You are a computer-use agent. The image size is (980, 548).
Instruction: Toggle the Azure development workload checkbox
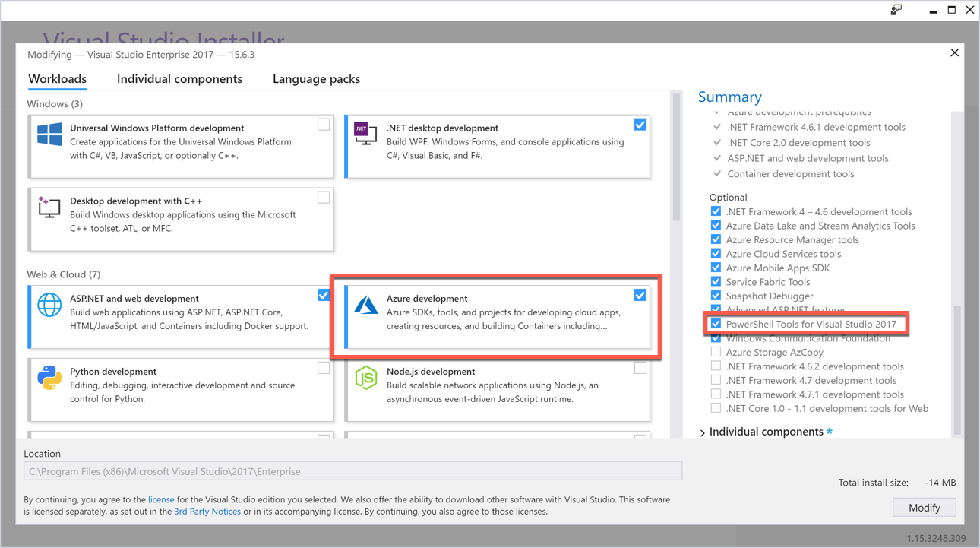(640, 295)
